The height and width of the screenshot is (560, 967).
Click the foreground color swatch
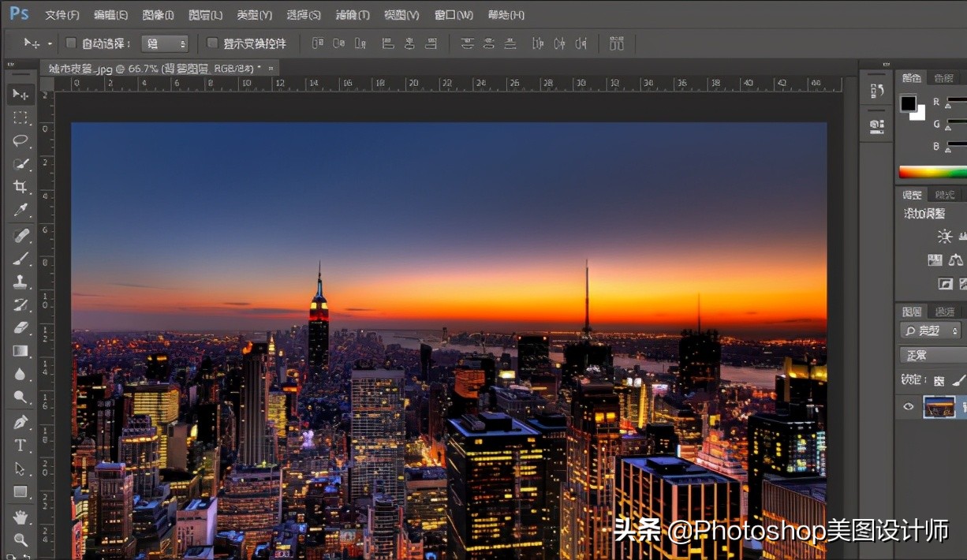[909, 103]
